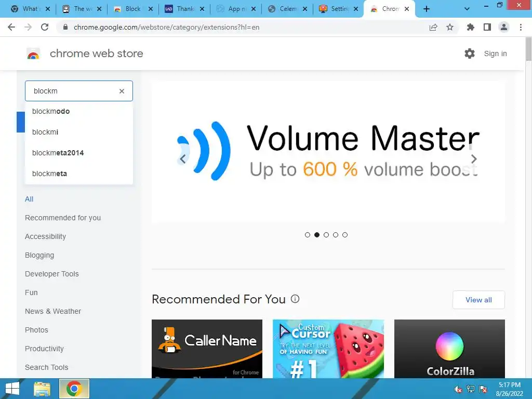The height and width of the screenshot is (399, 532).
Task: Expand tab search dropdown chevron
Action: (x=467, y=9)
